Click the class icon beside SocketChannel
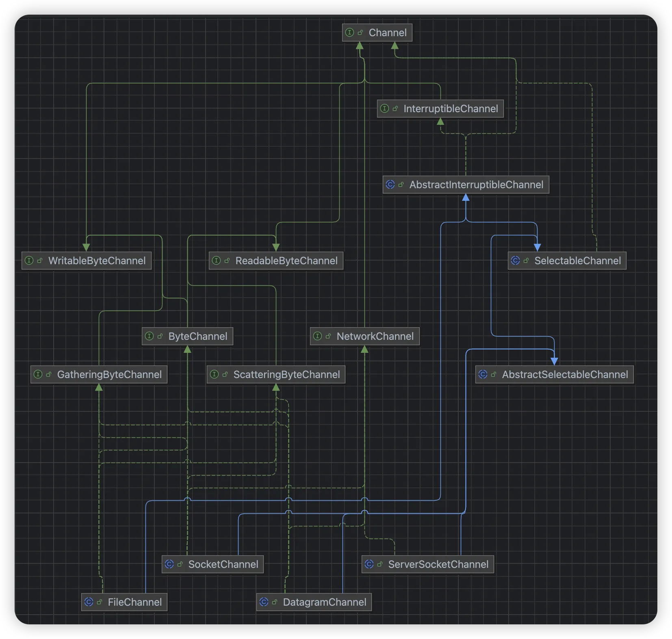Viewport: 672px width, 639px height. (169, 564)
